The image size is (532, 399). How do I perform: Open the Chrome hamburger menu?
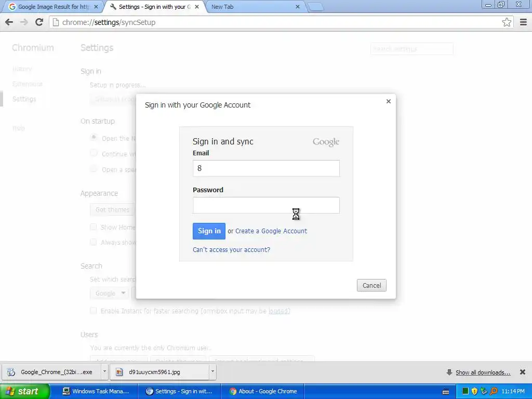(523, 22)
